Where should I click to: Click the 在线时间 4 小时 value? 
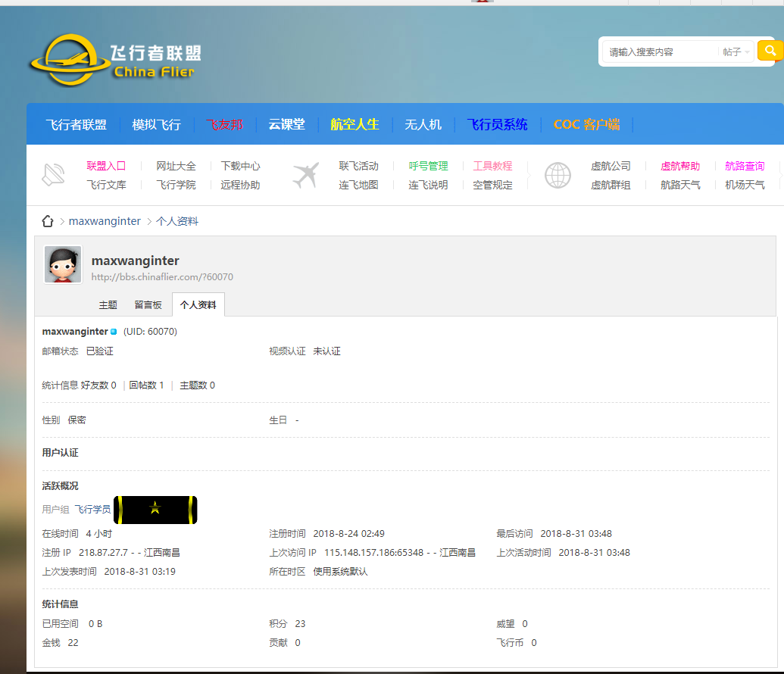99,533
